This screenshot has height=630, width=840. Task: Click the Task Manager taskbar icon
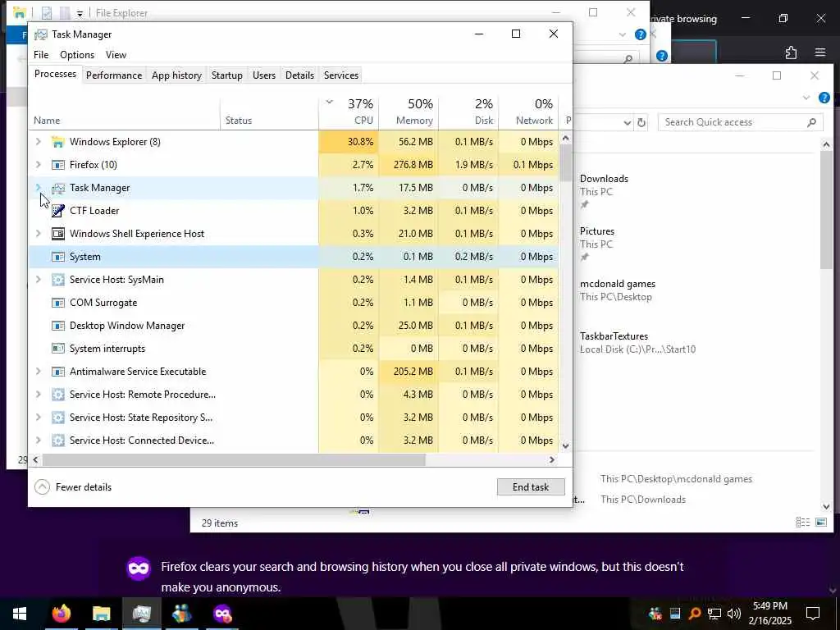coord(141,614)
